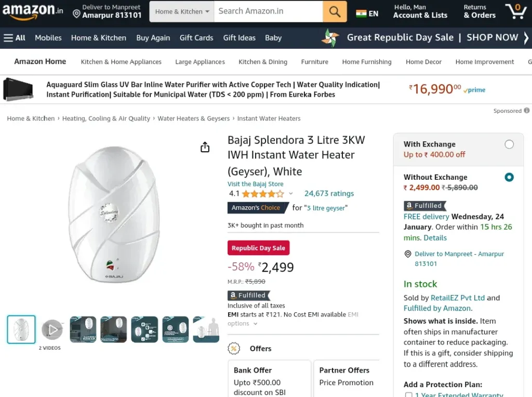The height and width of the screenshot is (397, 532).
Task: Expand the star rating breakdown chevron
Action: pos(291,194)
